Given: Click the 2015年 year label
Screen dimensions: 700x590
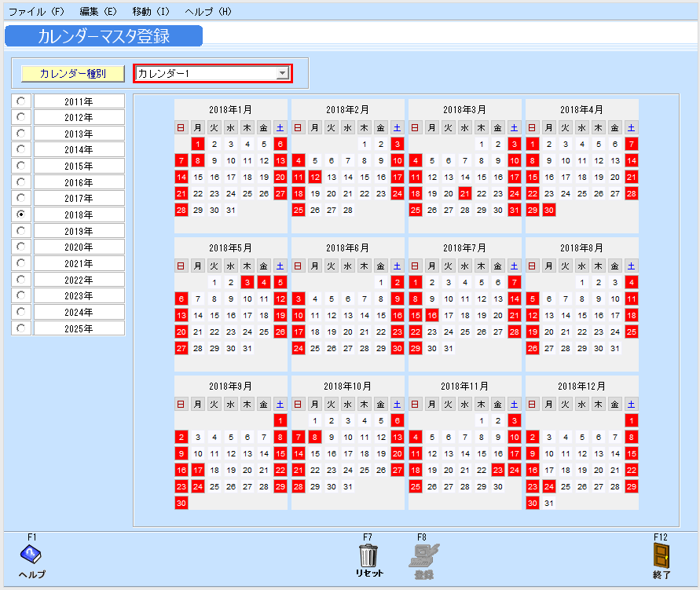Looking at the screenshot, I should point(79,166).
